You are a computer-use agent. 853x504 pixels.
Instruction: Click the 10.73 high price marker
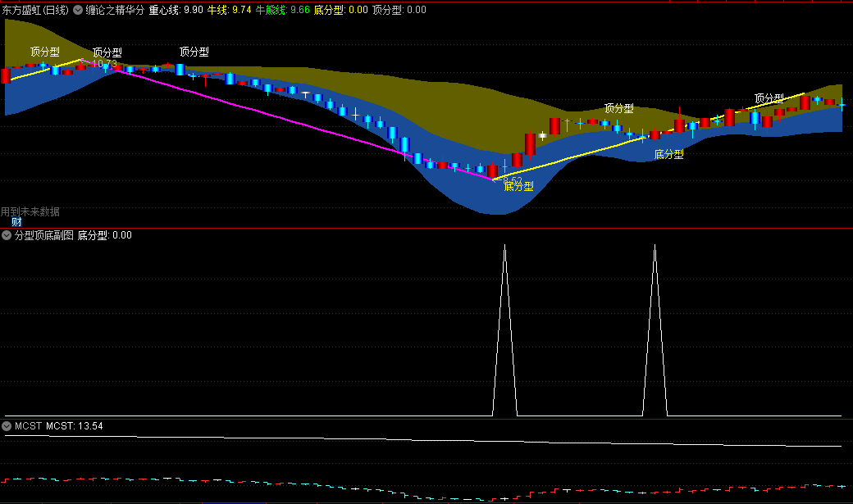click(x=103, y=64)
